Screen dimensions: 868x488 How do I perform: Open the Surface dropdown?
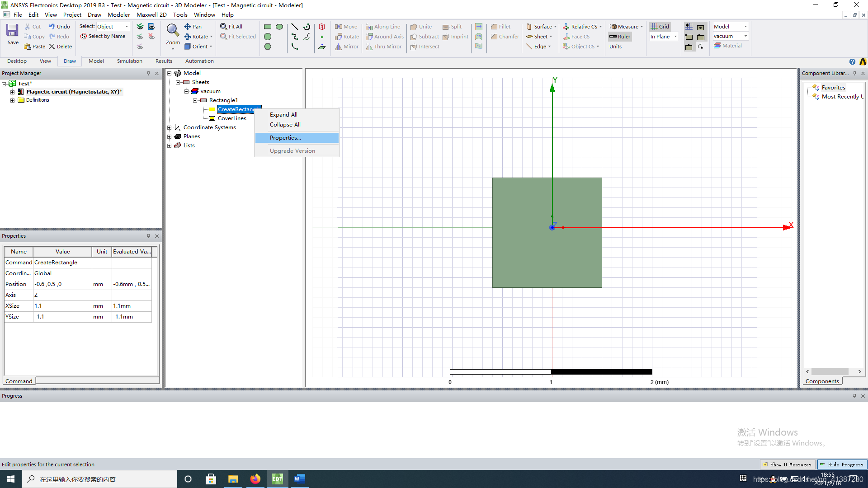click(x=542, y=27)
